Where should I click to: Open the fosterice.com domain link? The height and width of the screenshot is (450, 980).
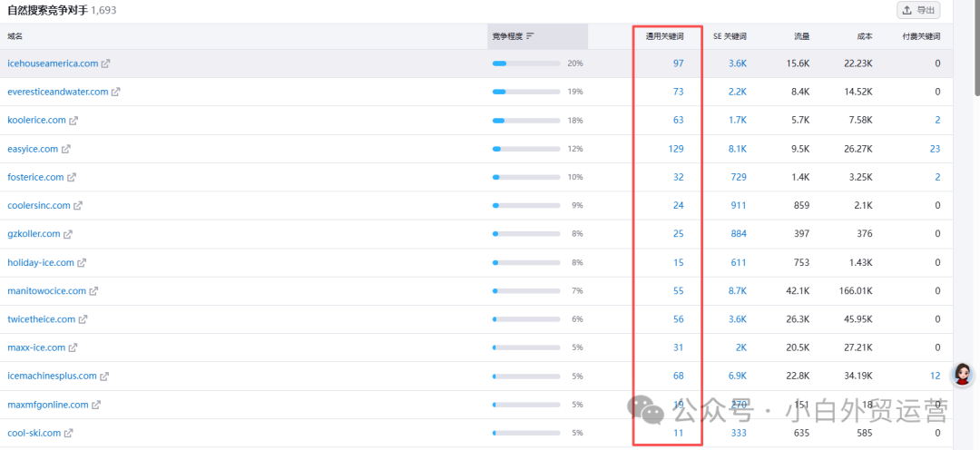pyautogui.click(x=35, y=177)
